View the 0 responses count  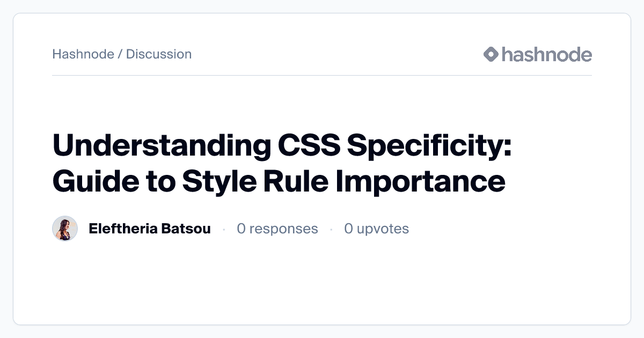277,229
